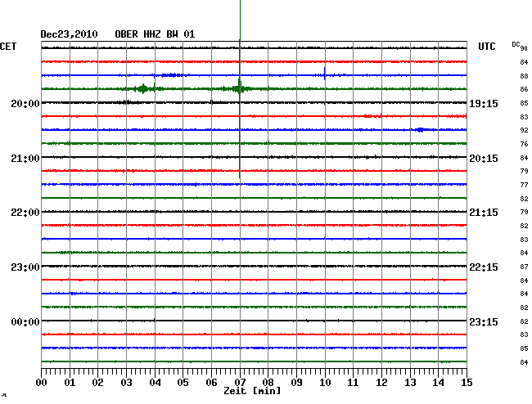Click minute tick label 13
Viewport: 532px width, 404px height.
410,382
